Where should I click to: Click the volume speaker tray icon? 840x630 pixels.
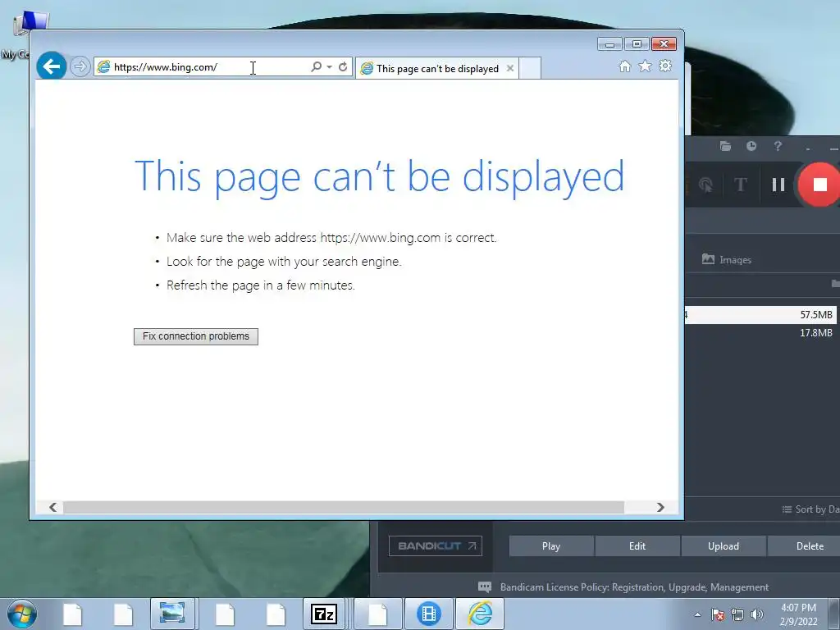pyautogui.click(x=757, y=614)
